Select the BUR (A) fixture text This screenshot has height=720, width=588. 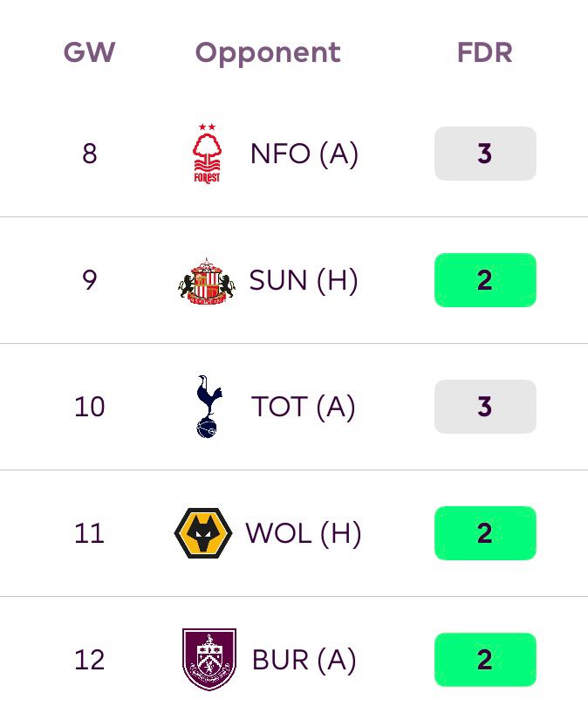[304, 660]
